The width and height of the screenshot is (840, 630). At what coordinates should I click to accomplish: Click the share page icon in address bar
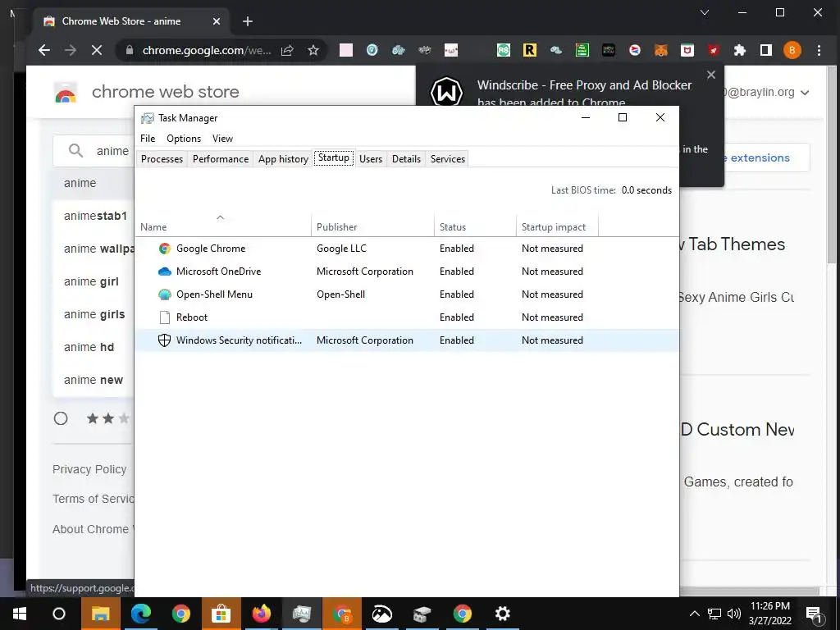(287, 50)
